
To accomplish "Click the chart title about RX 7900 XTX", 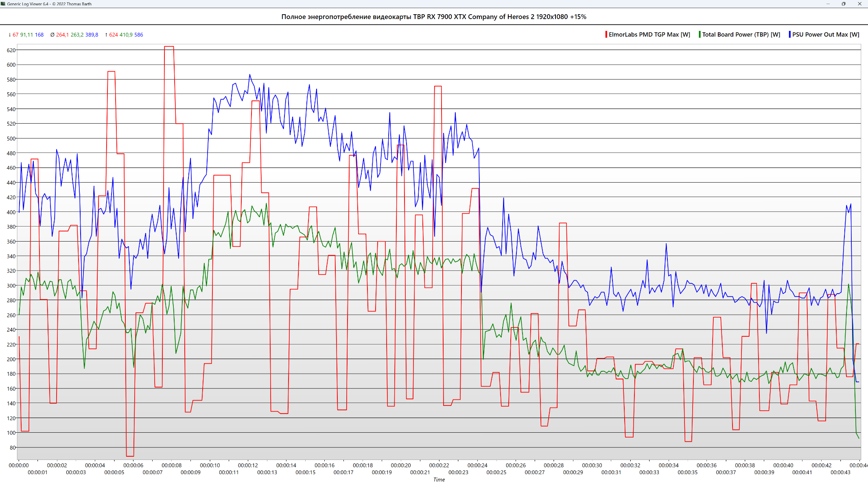I will [x=434, y=17].
